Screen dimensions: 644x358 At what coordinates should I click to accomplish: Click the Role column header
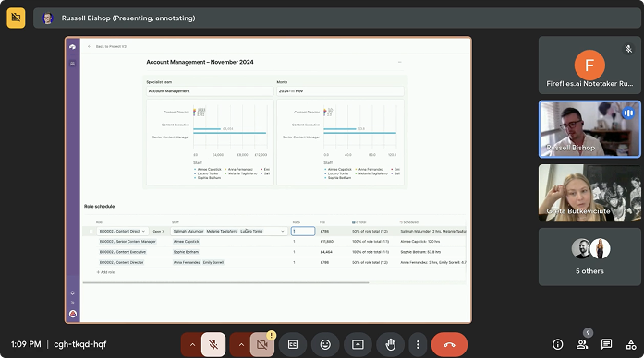click(99, 222)
